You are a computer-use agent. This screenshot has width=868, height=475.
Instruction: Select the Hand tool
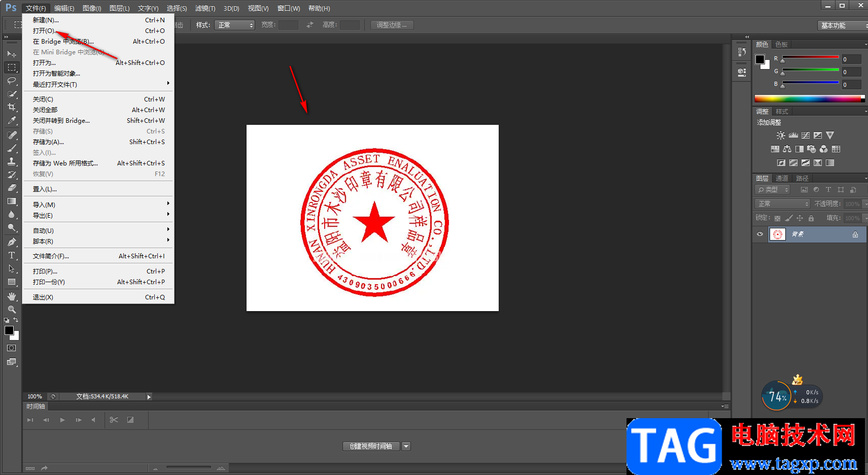click(x=12, y=296)
